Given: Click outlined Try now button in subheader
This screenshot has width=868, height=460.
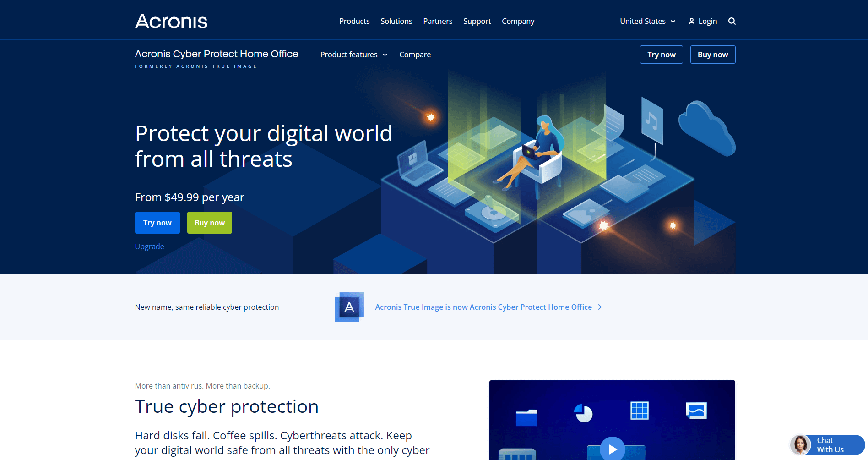Looking at the screenshot, I should click(662, 55).
